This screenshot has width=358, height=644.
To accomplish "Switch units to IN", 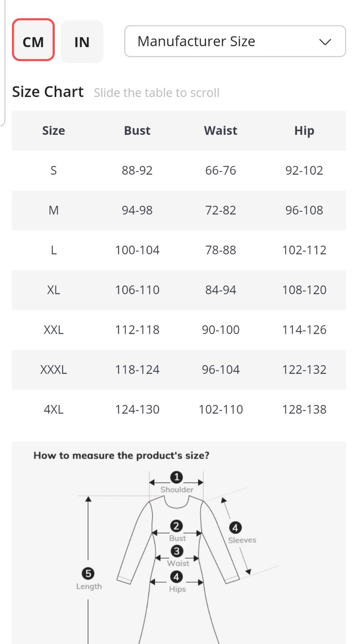I will [82, 41].
